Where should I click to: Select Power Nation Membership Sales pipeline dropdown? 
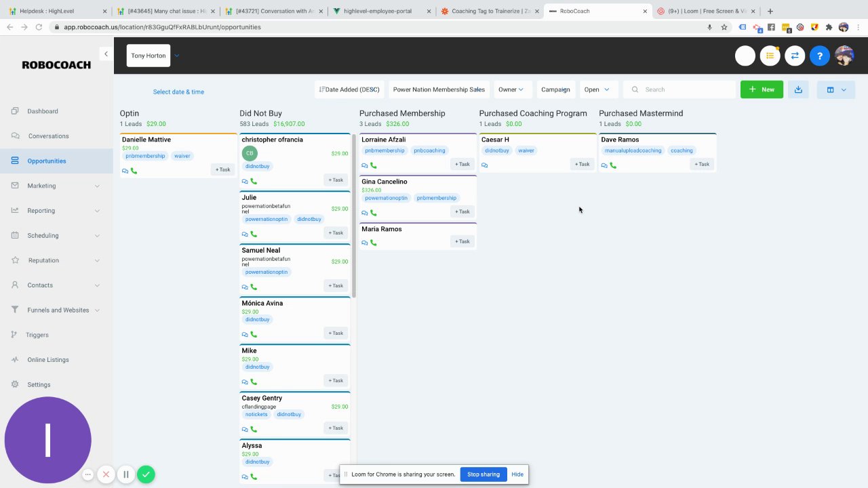click(x=439, y=89)
